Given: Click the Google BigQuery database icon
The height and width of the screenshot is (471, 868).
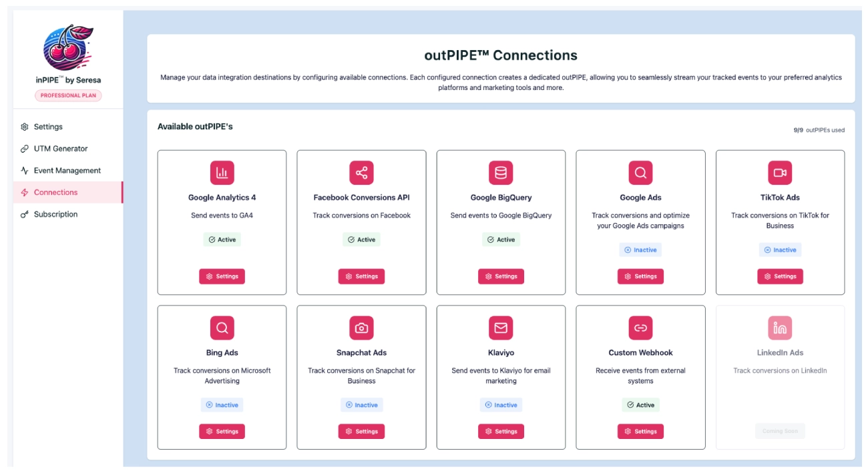Looking at the screenshot, I should tap(501, 173).
